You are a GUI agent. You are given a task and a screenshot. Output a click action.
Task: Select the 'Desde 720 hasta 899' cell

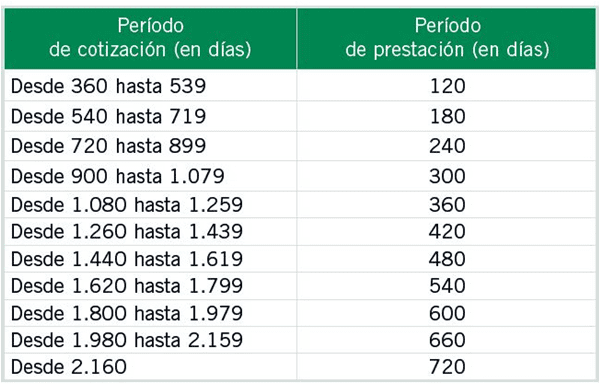click(150, 146)
